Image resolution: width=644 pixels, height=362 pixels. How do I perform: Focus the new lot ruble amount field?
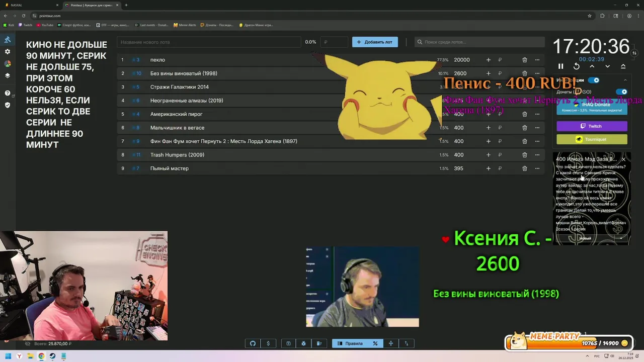334,42
